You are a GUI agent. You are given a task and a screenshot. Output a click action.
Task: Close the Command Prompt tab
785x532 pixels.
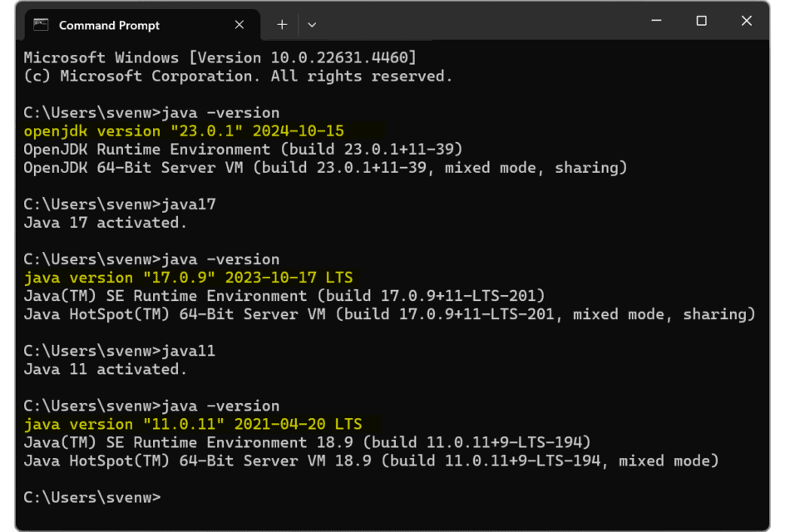tap(239, 25)
